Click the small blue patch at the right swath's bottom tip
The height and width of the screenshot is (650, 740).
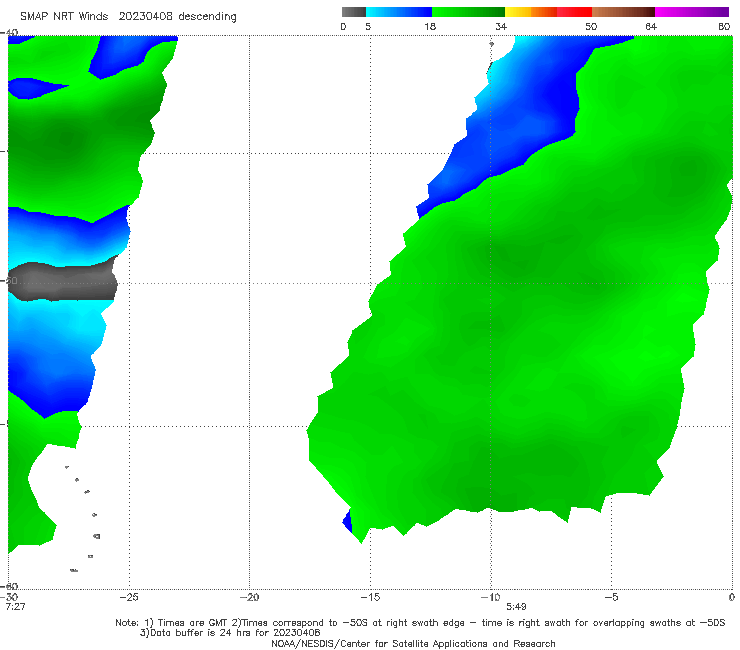coord(347,521)
